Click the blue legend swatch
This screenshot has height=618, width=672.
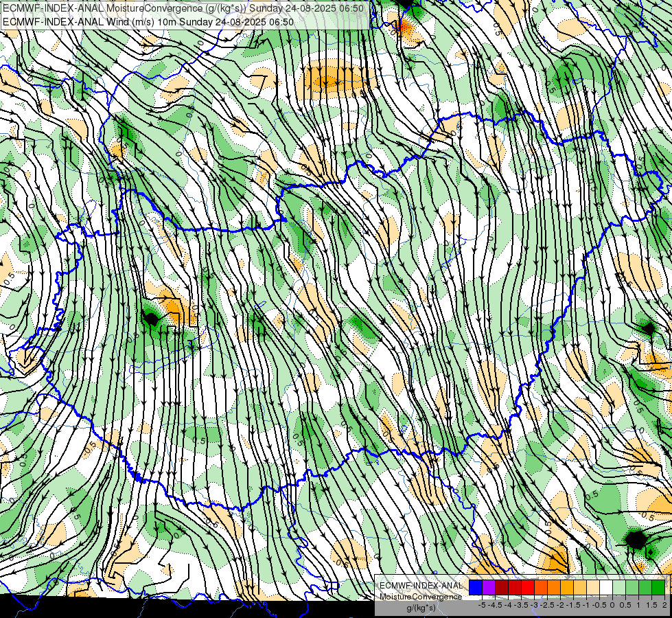tap(476, 588)
